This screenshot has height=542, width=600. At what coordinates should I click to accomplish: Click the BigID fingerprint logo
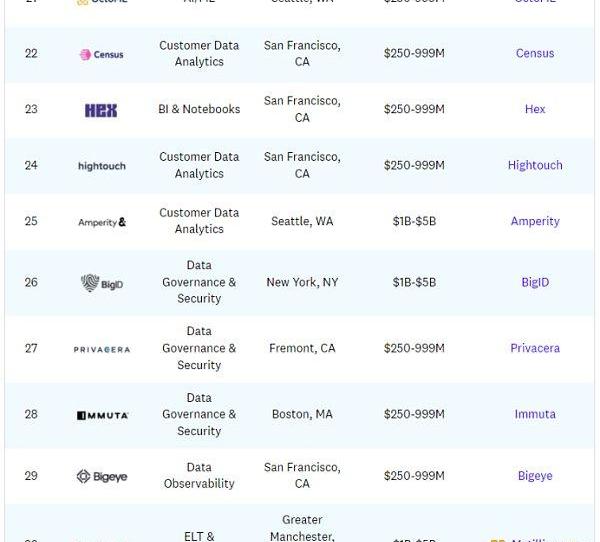102,283
